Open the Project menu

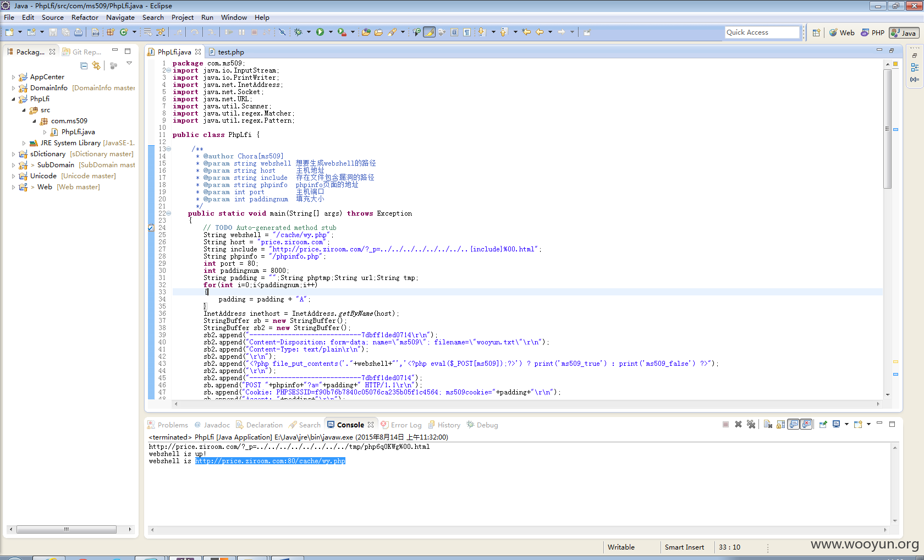coord(183,18)
